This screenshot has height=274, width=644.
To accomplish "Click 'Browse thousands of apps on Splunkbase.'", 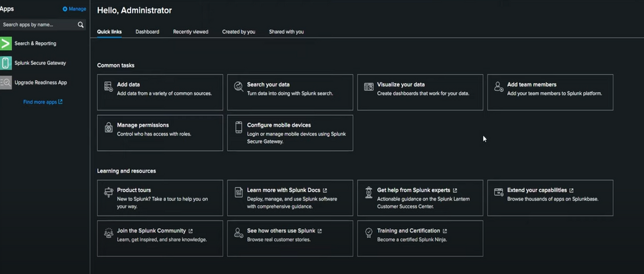I will (553, 199).
